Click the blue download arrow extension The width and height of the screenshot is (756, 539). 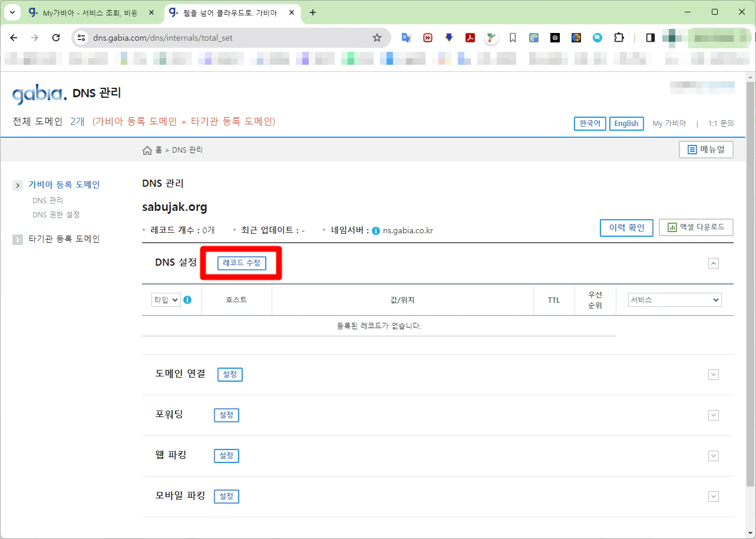tap(449, 38)
